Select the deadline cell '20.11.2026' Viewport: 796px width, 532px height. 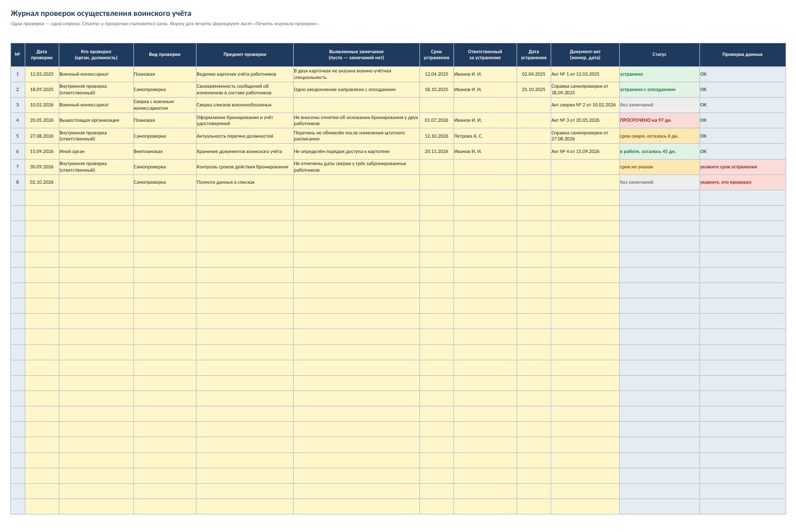pyautogui.click(x=436, y=151)
